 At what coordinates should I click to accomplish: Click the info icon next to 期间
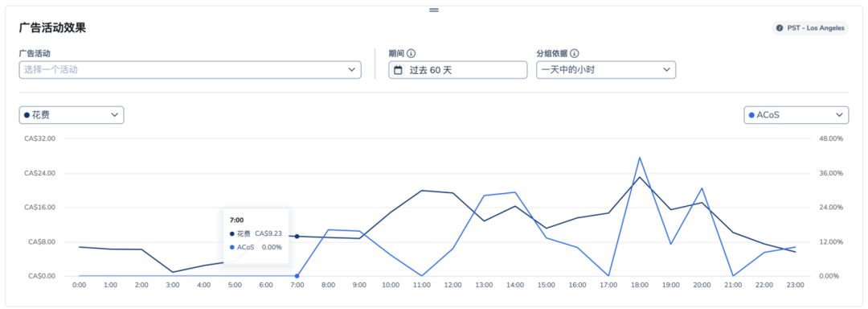pos(411,54)
